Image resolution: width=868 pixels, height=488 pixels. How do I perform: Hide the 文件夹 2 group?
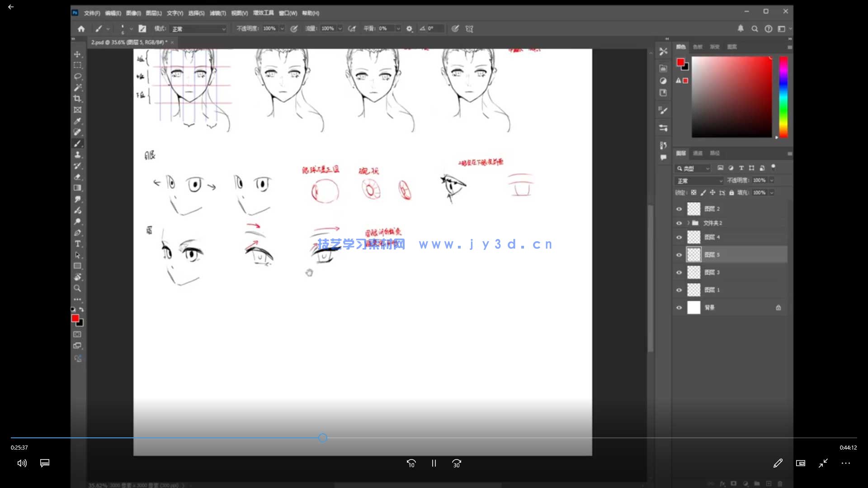click(x=679, y=223)
